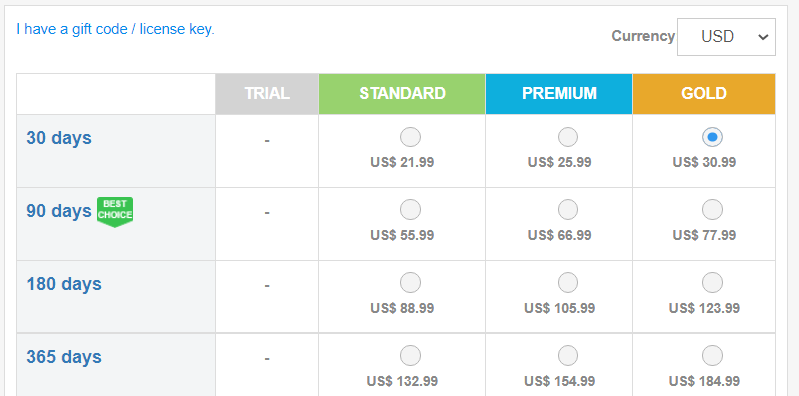Click the 90 days row label
Image resolution: width=799 pixels, height=396 pixels.
(59, 211)
